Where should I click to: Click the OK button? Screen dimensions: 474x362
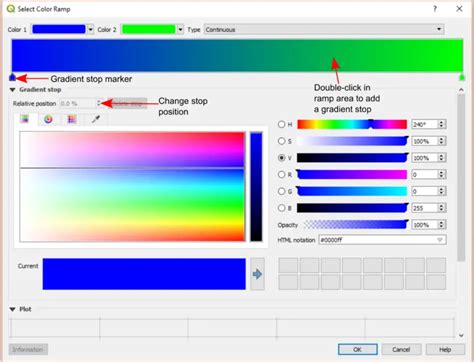point(357,349)
